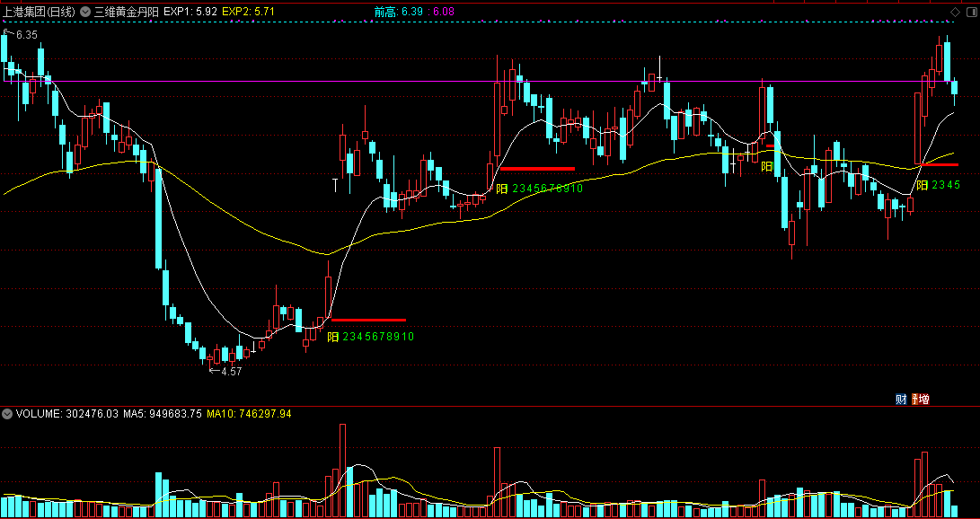Click the yellow 阳 marker near 4.57 low

click(x=333, y=338)
